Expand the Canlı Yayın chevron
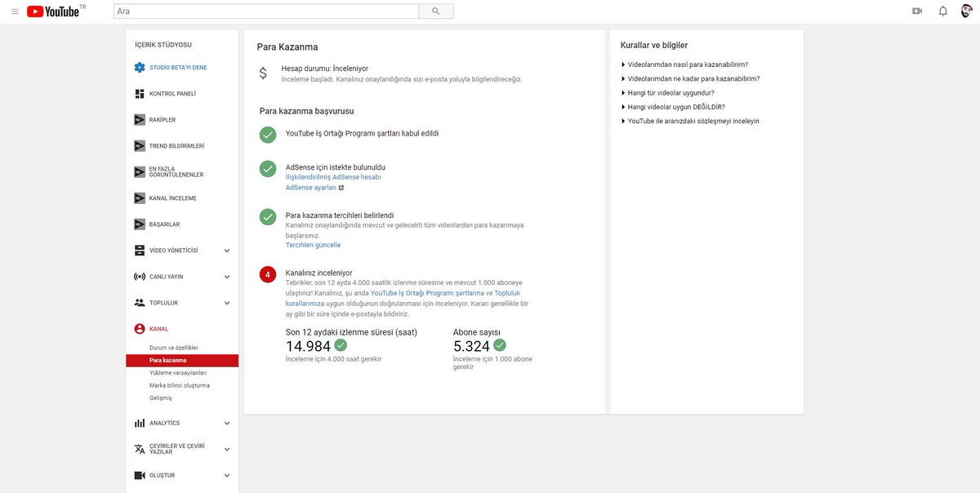The width and height of the screenshot is (980, 493). point(227,277)
